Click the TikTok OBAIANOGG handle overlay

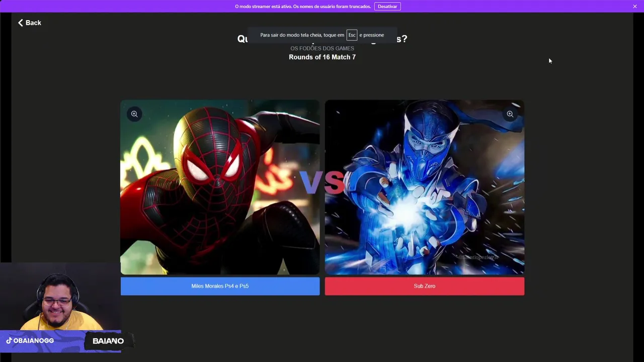[x=30, y=341]
